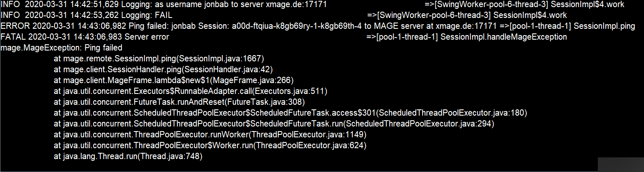Click the Thread.java:748 stack trace line
This screenshot has height=172, width=644.
(x=128, y=156)
